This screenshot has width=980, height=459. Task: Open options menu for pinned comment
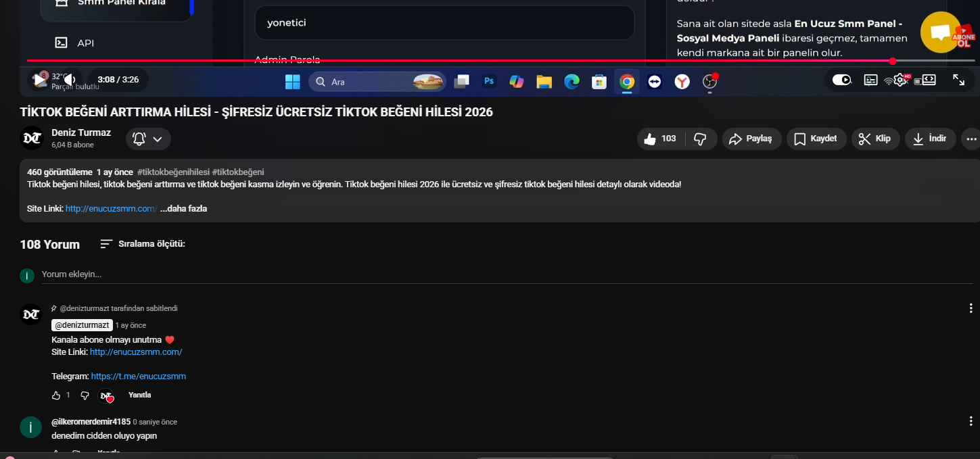971,308
